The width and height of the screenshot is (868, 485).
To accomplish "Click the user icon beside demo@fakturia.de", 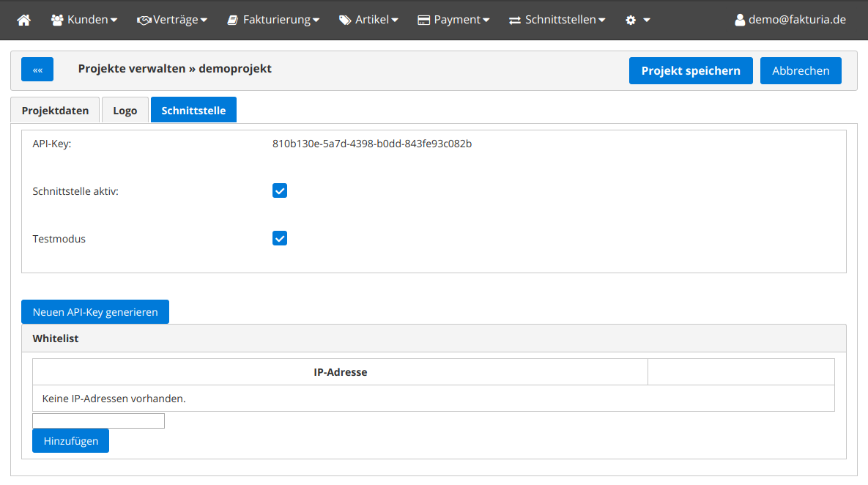I will click(740, 20).
